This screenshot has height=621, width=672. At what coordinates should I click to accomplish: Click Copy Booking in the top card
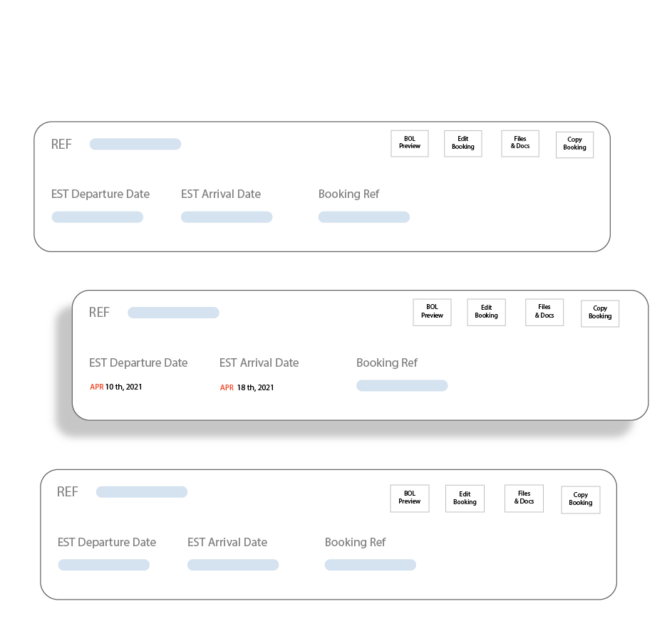pos(574,145)
